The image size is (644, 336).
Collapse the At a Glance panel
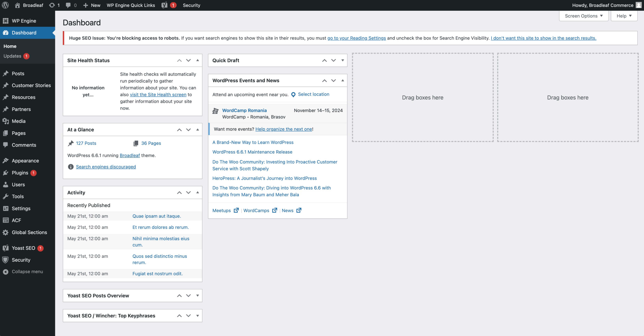(x=198, y=130)
